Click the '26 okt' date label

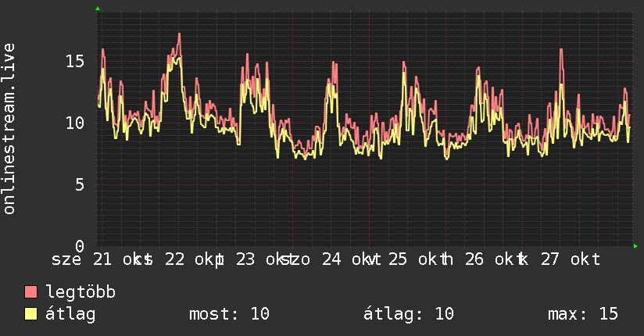click(x=489, y=259)
